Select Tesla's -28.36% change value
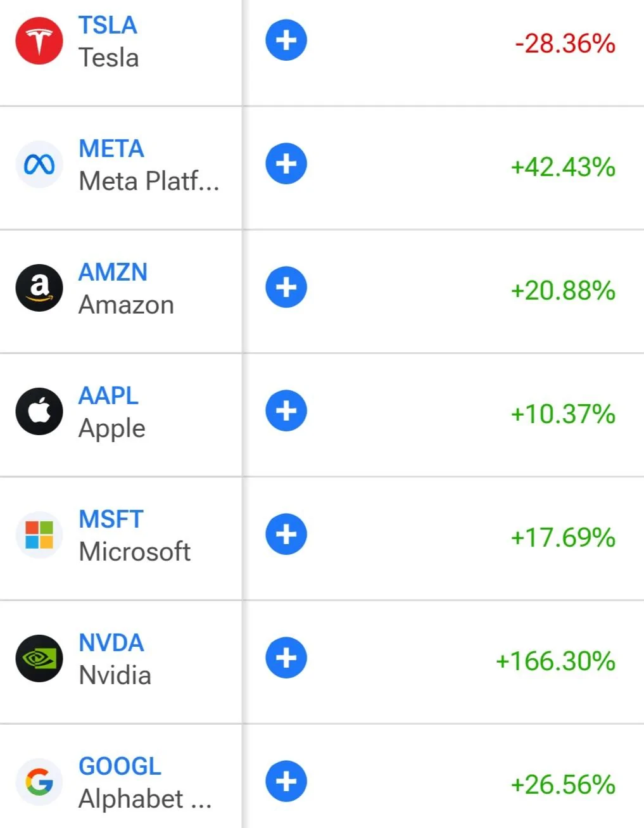The image size is (644, 828). [565, 44]
